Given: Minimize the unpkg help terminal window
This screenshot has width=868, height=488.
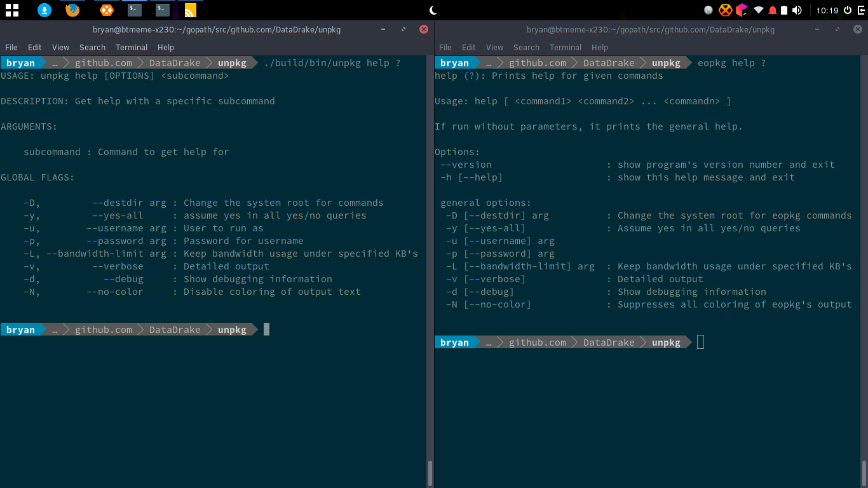Looking at the screenshot, I should (383, 29).
